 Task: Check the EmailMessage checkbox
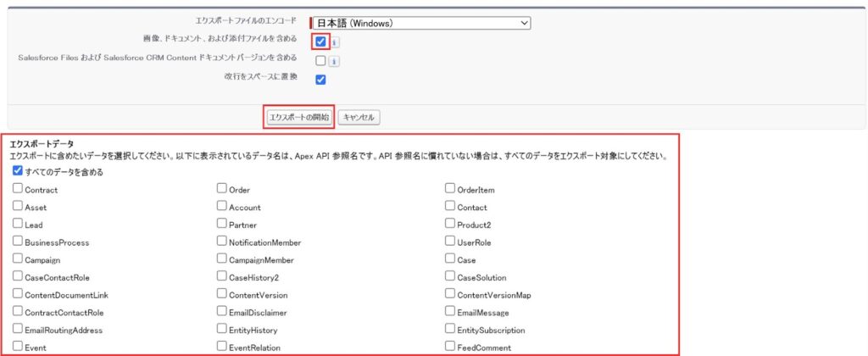[450, 311]
